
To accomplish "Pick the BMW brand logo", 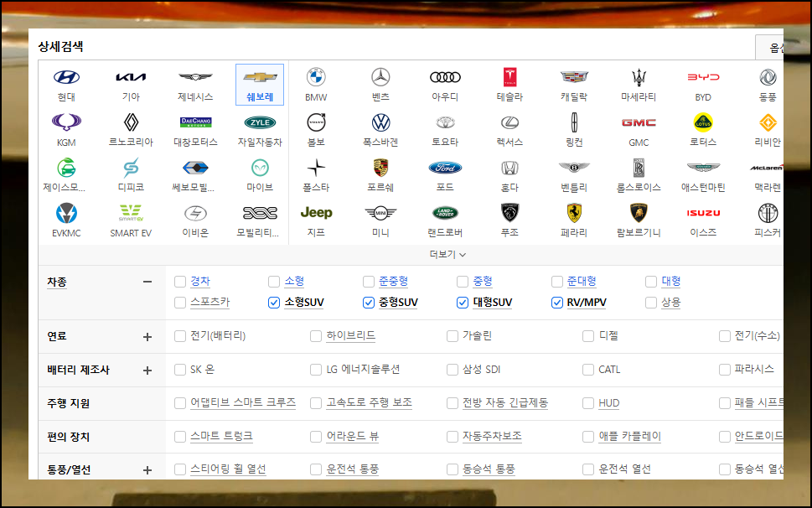I will pyautogui.click(x=316, y=77).
